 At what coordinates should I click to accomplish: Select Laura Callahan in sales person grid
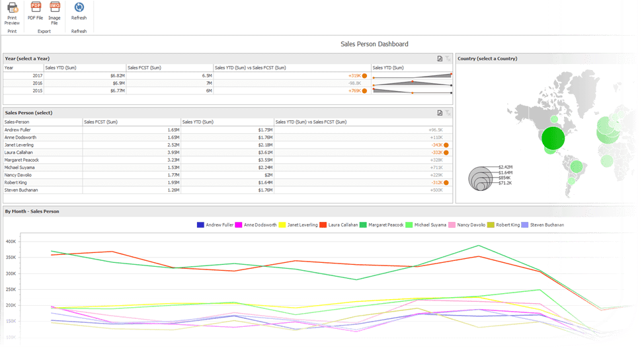[228, 153]
